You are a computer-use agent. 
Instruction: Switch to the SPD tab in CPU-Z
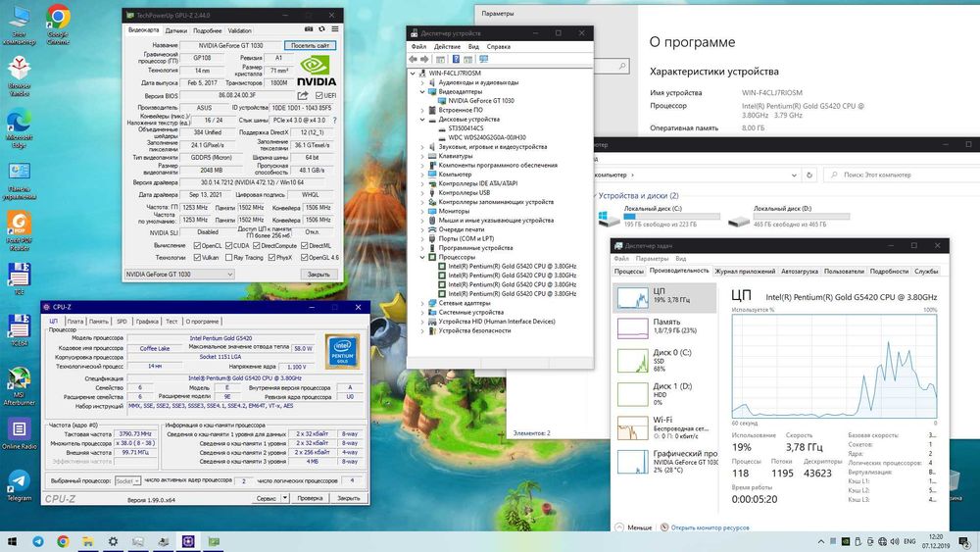point(122,322)
